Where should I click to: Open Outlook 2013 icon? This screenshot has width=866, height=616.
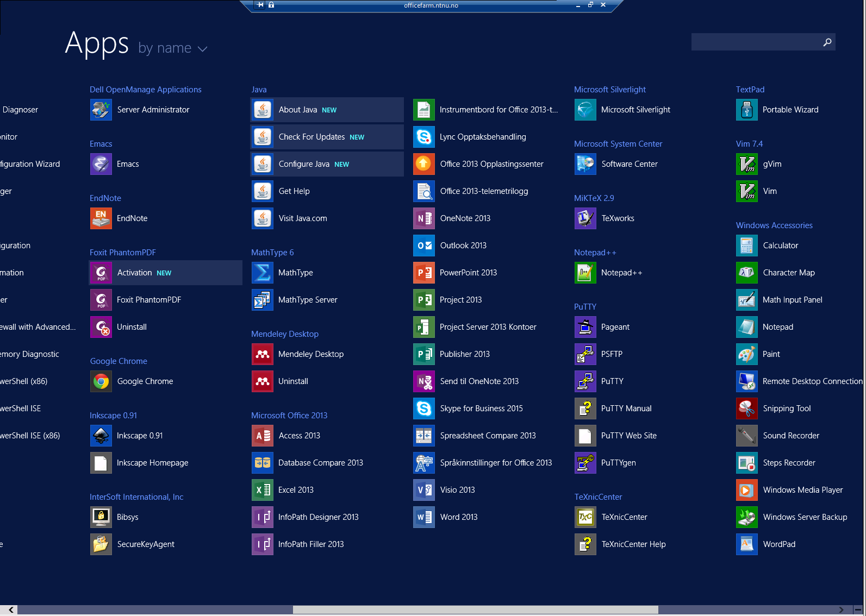tap(424, 246)
